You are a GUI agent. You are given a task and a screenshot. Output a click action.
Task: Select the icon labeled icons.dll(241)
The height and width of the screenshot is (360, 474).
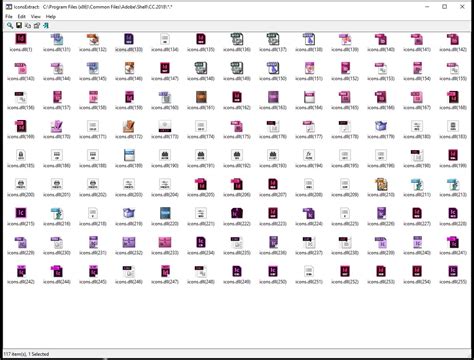pos(453,242)
